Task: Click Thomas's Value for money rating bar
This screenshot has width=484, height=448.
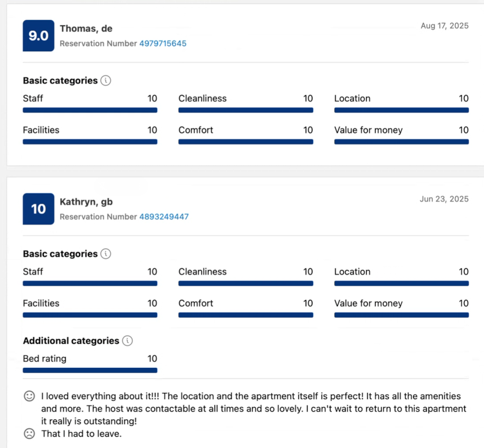Action: point(401,142)
